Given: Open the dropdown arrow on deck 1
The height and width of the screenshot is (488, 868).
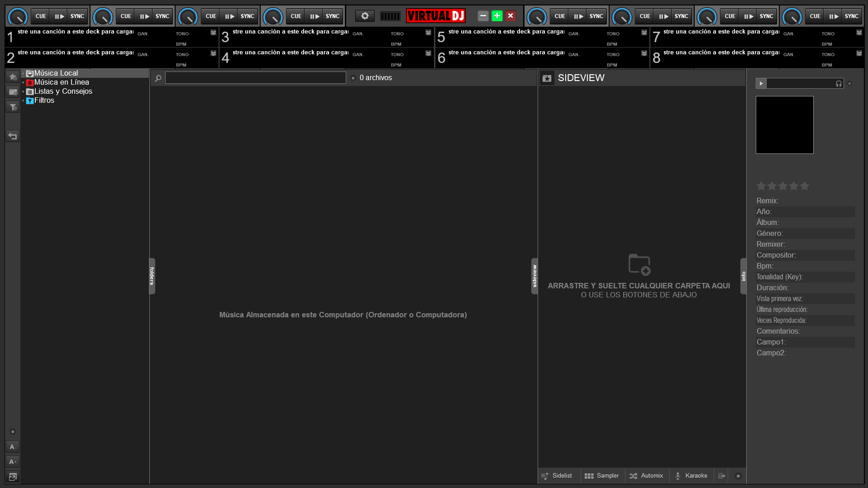Looking at the screenshot, I should (x=213, y=33).
